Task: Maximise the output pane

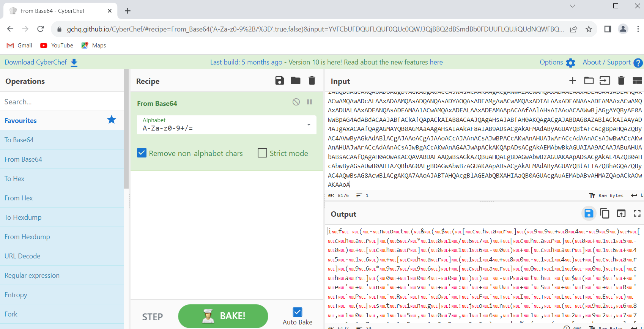Action: coord(637,214)
